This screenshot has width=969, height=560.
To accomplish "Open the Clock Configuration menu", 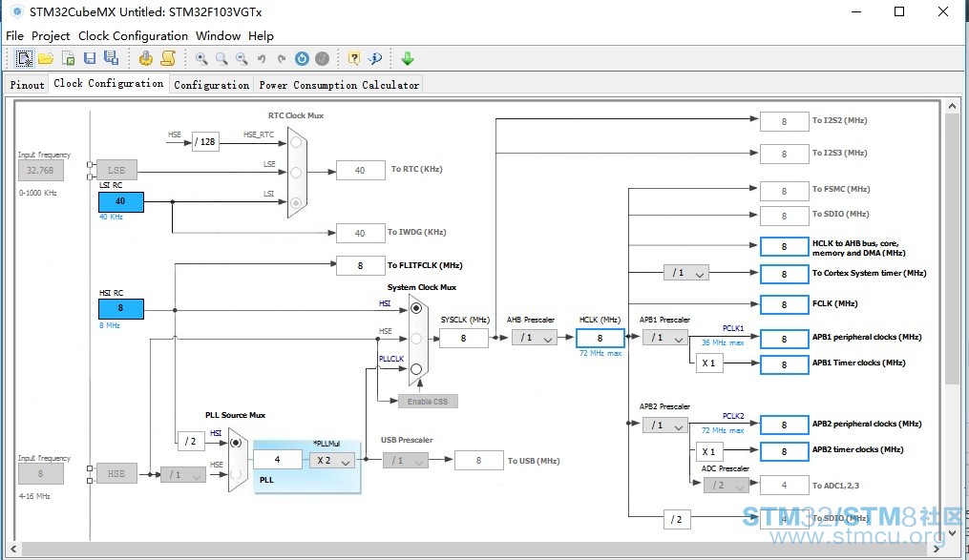I will pos(133,36).
